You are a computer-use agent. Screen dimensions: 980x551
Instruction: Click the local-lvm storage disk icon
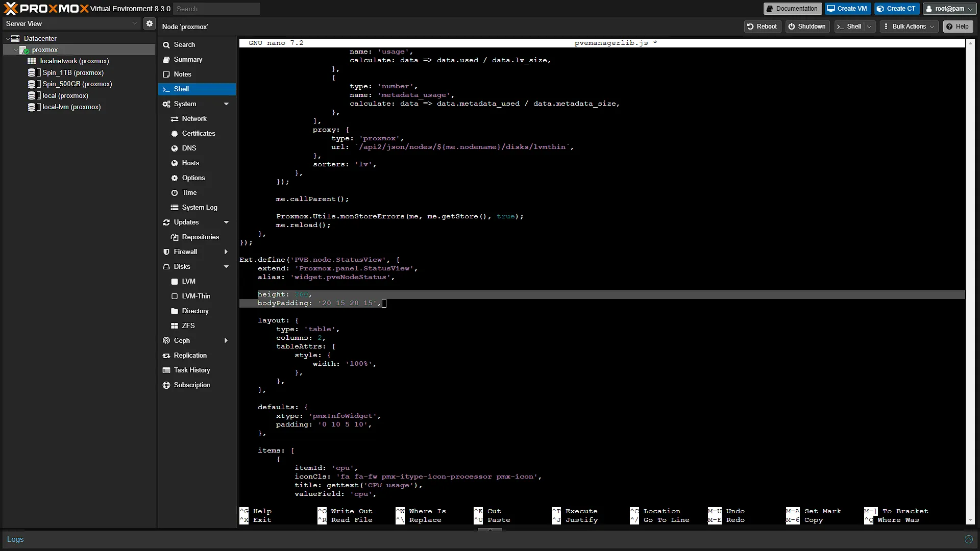(x=32, y=107)
